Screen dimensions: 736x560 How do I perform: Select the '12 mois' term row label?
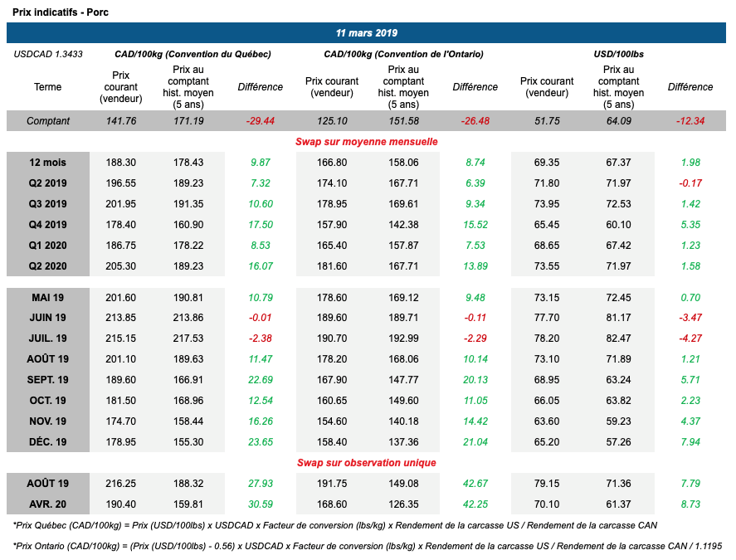tap(48, 163)
